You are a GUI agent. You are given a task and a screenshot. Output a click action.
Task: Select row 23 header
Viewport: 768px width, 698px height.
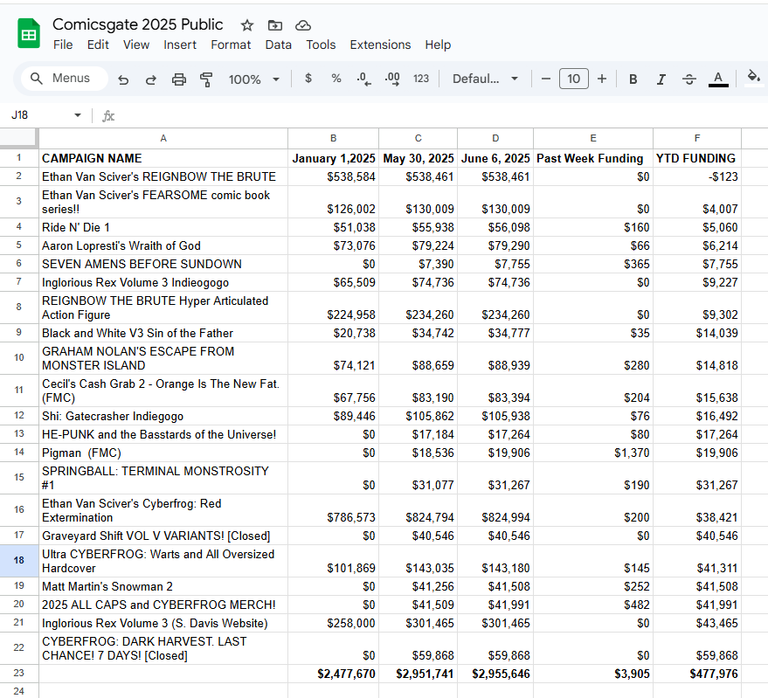point(19,674)
